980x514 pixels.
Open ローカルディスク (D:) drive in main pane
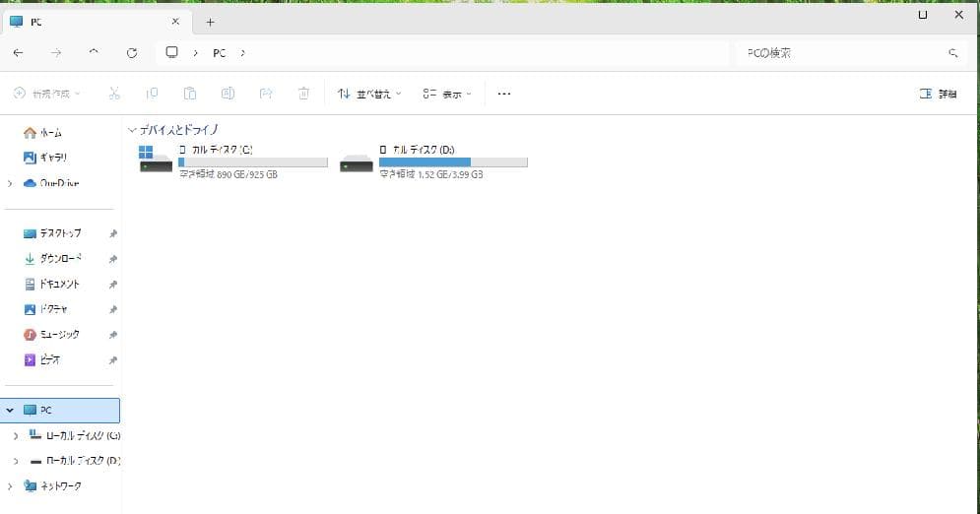coord(433,162)
